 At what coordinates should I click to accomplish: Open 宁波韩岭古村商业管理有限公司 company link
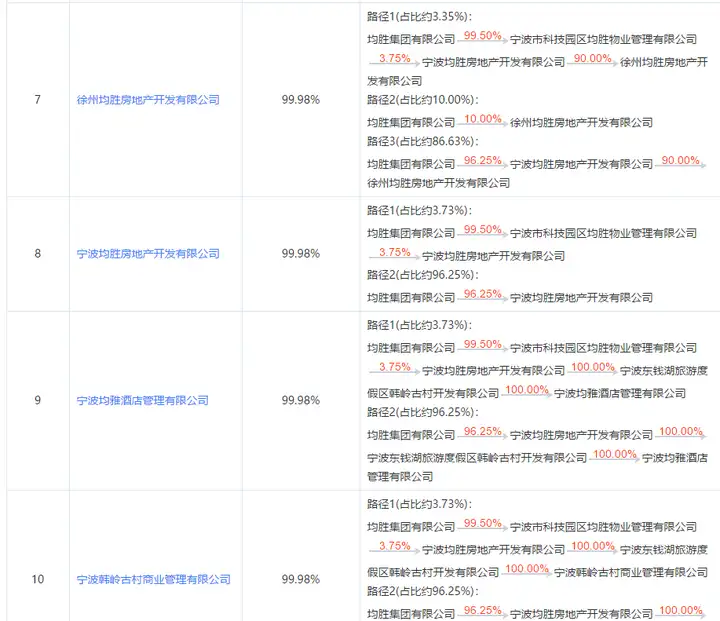pyautogui.click(x=153, y=580)
